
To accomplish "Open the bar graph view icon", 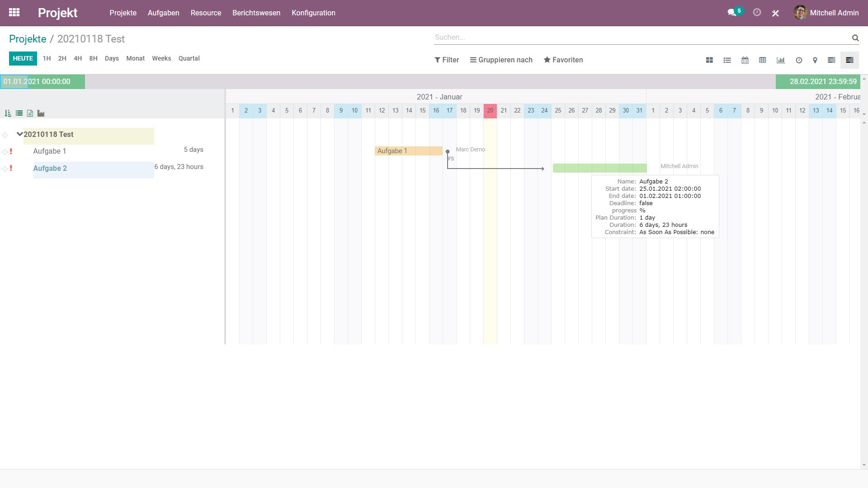I will [x=781, y=60].
